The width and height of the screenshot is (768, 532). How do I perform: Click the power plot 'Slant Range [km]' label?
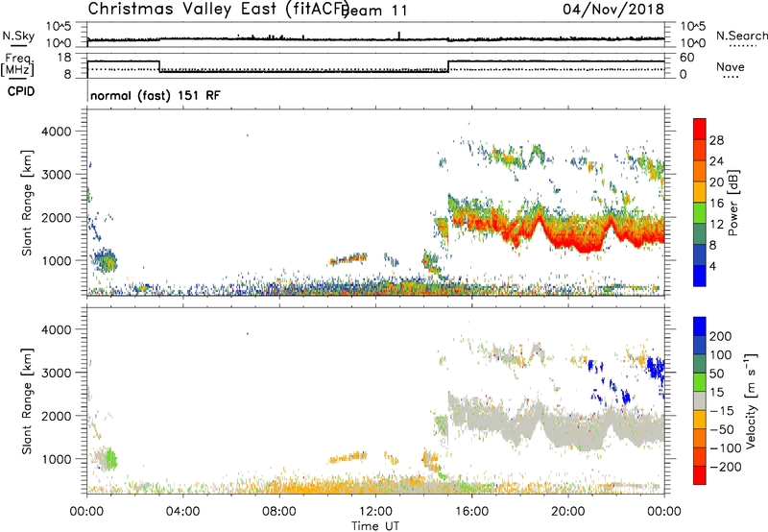coord(27,203)
